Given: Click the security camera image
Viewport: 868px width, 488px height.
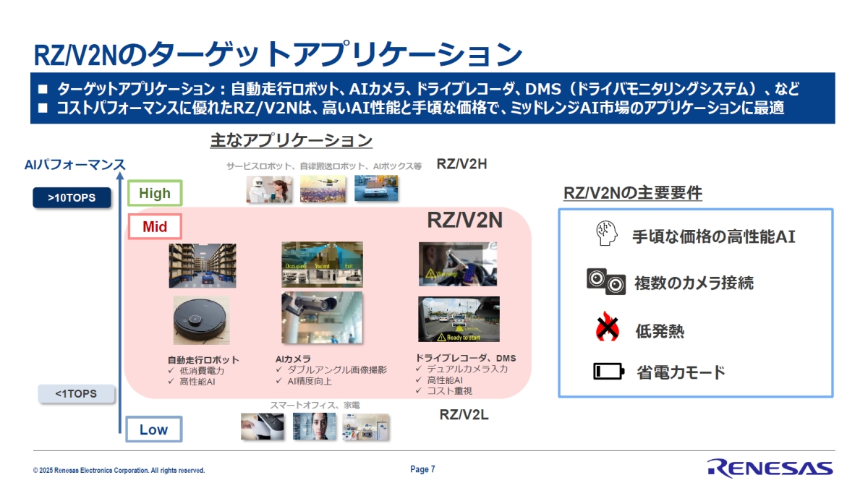Looking at the screenshot, I should [x=322, y=317].
